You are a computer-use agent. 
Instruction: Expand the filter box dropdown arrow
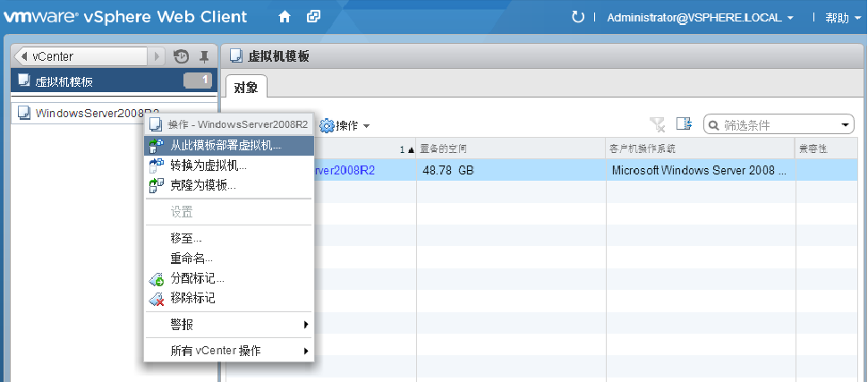tap(846, 125)
